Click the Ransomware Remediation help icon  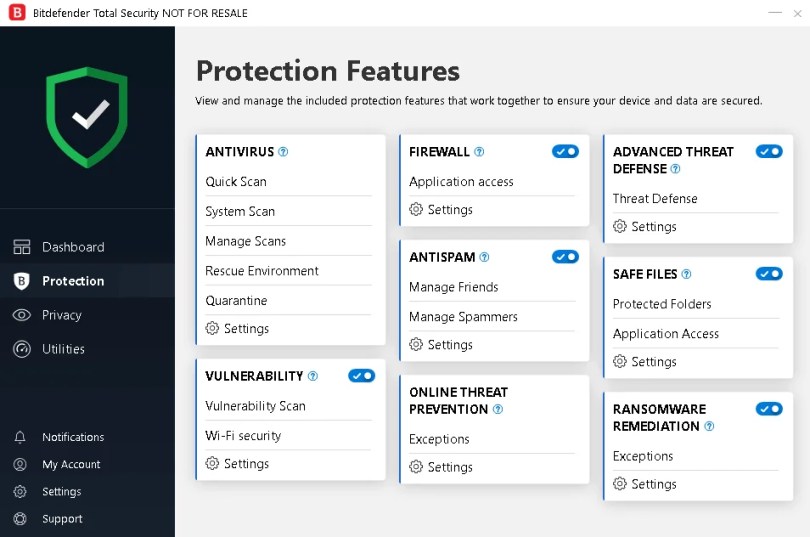click(709, 426)
